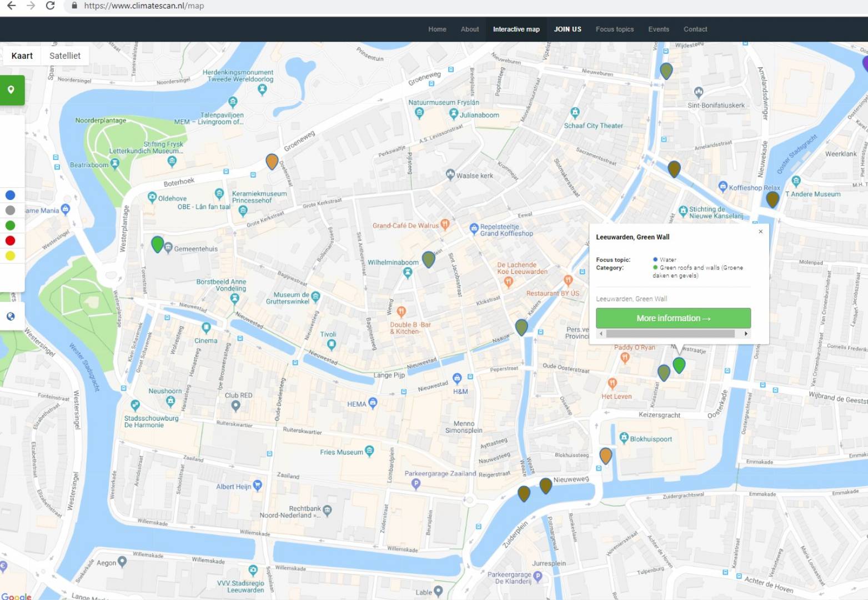Click Cinema map icon
This screenshot has width=868, height=600.
coord(206,328)
